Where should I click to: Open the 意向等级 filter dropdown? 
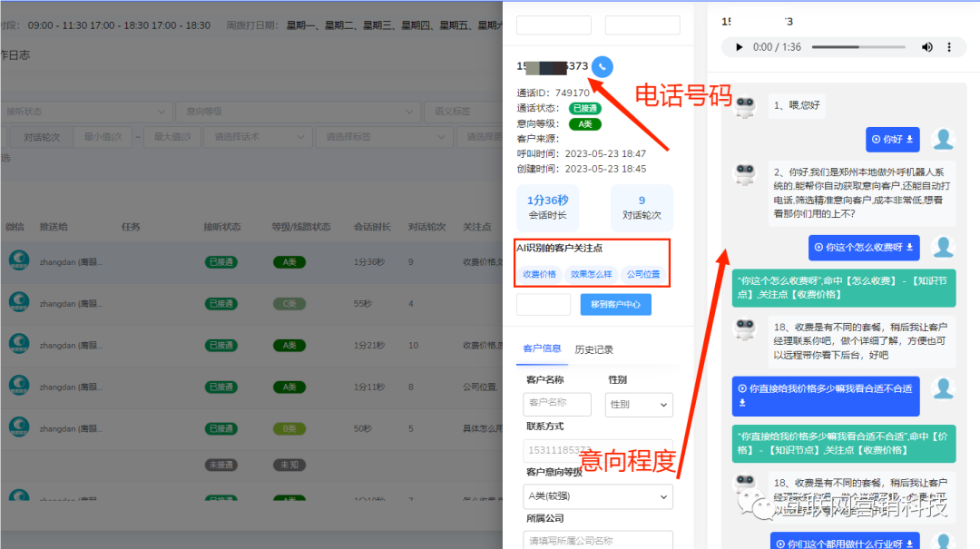point(299,112)
